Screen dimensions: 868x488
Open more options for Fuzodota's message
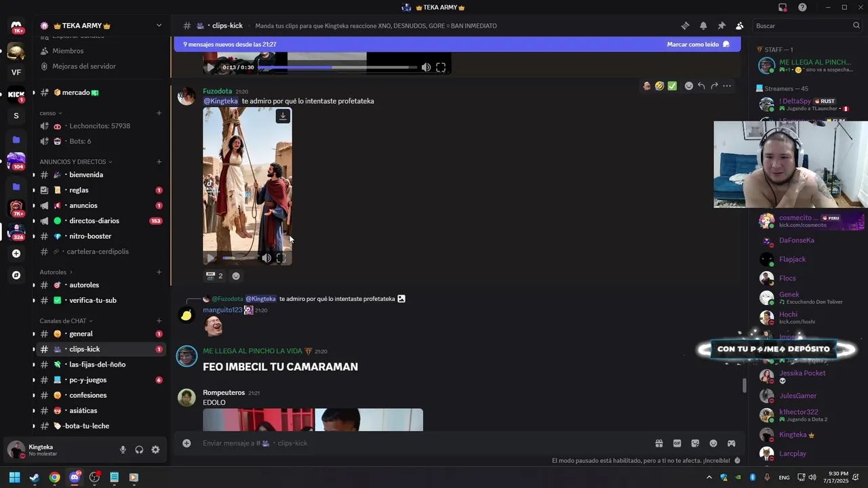coord(727,86)
